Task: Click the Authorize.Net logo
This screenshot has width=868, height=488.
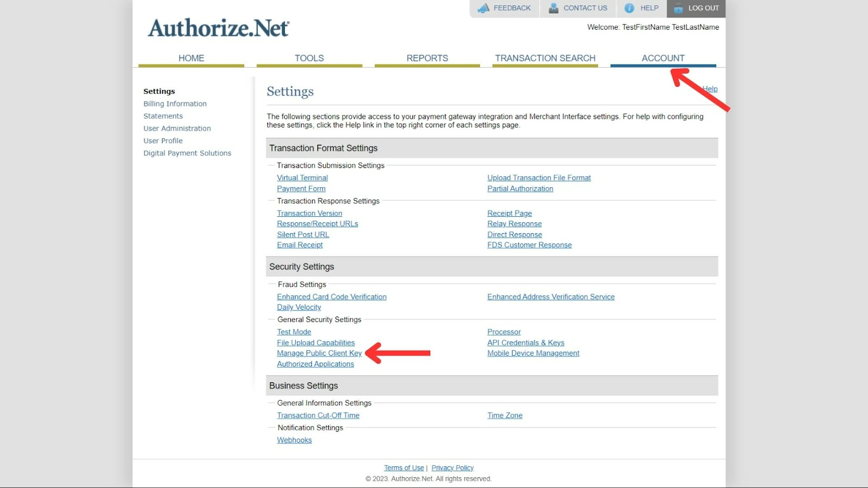Action: point(219,28)
